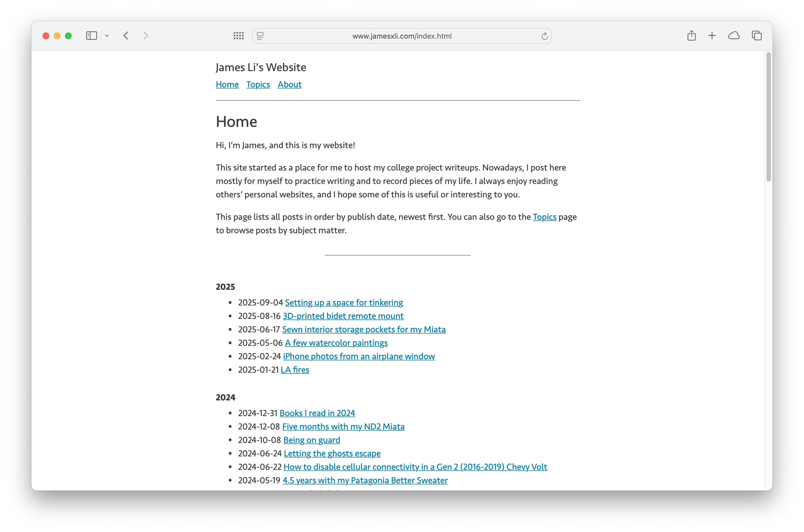The height and width of the screenshot is (532, 804).
Task: Open the 'Being on guard' post
Action: [x=311, y=440]
